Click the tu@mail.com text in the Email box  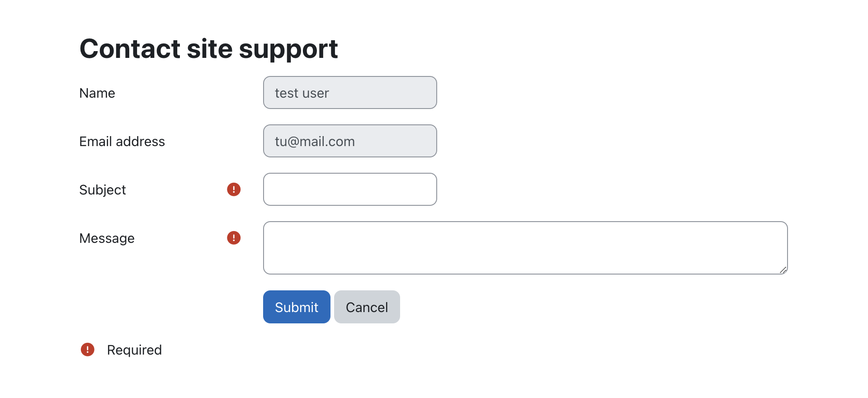coord(315,142)
